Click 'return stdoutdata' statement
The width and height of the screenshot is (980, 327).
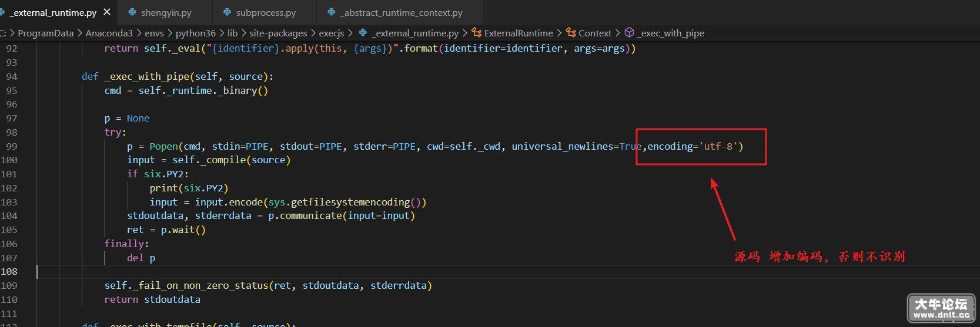click(152, 299)
